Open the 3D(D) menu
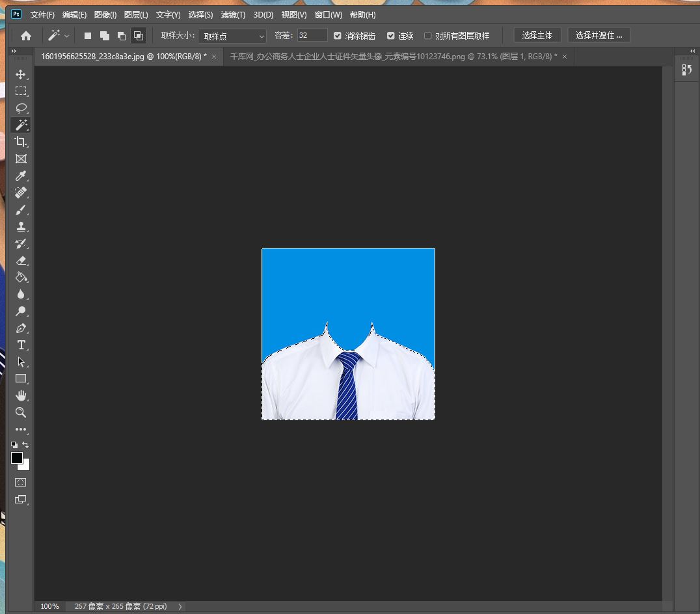The image size is (700, 614). click(263, 15)
